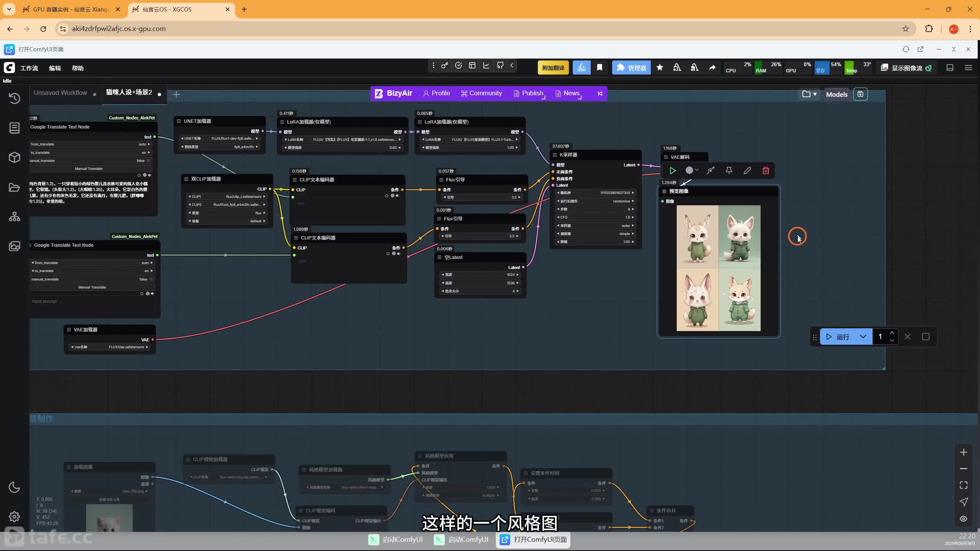Image resolution: width=980 pixels, height=551 pixels.
Task: Adjust the 降噪 1.00 value in K采样器
Action: click(595, 242)
